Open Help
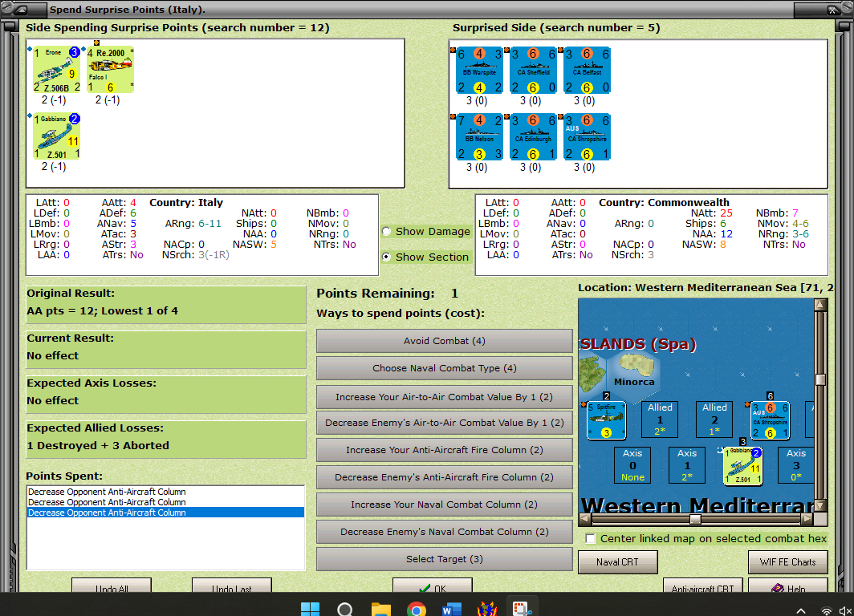 [x=788, y=586]
